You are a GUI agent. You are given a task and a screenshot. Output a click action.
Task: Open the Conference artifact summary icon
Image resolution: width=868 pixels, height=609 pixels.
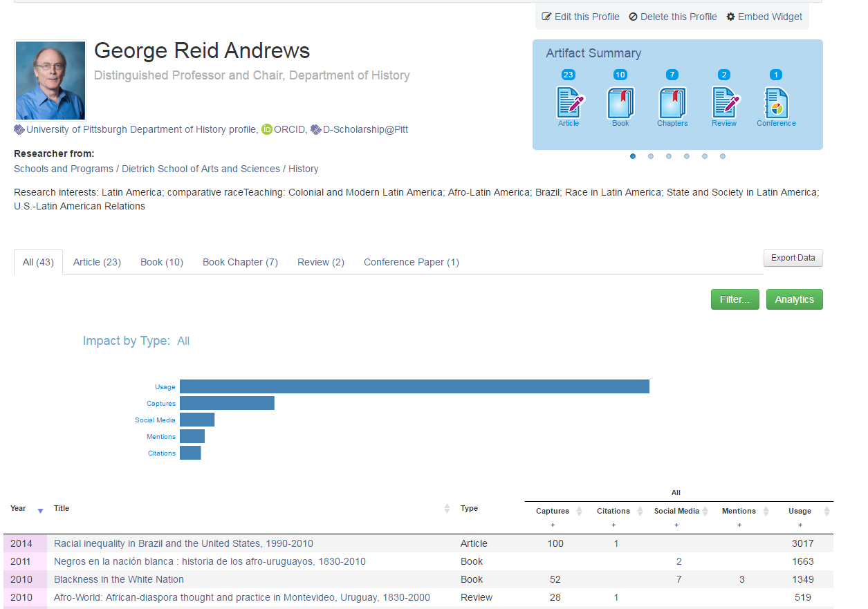click(775, 104)
